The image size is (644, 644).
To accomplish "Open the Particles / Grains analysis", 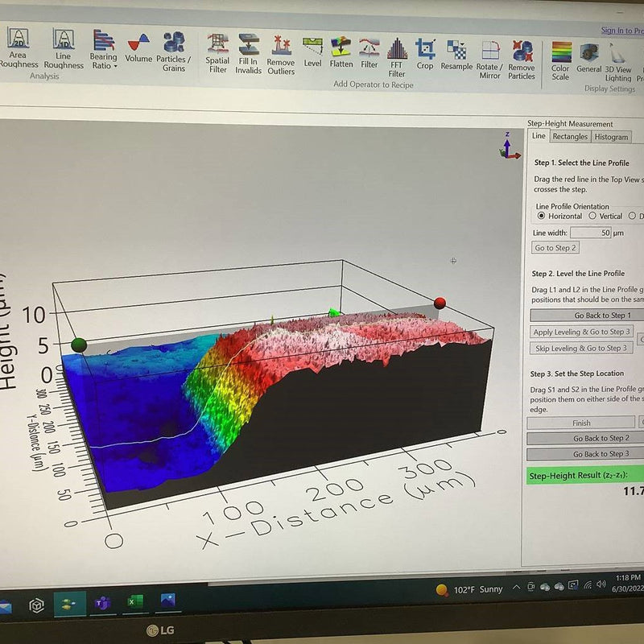I will tap(173, 52).
